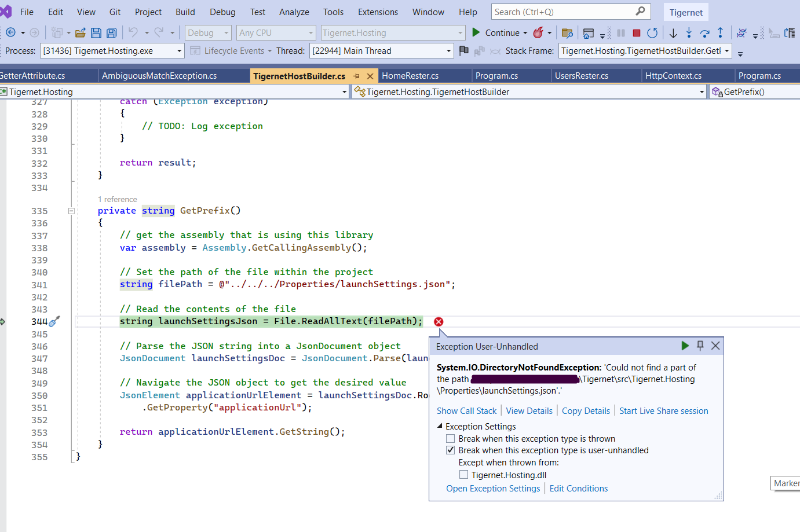Screen dimensions: 800x532
Task: Select the Step Into debugger icon
Action: coord(689,33)
